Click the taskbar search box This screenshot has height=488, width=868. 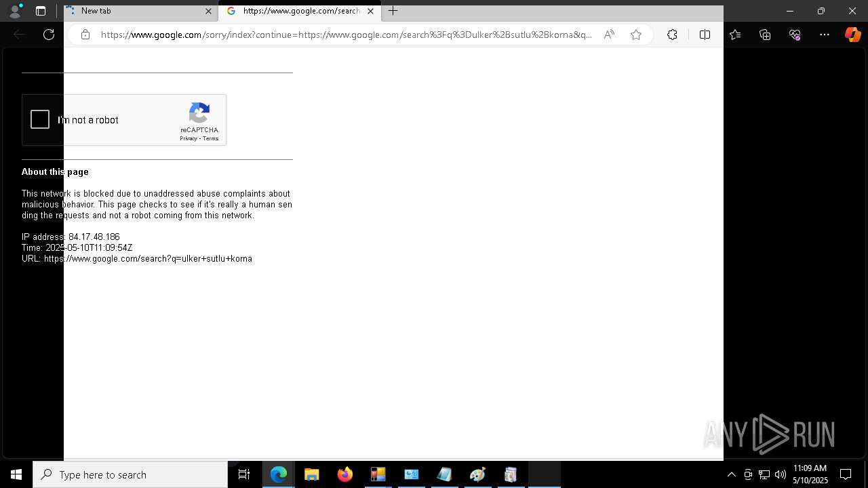pyautogui.click(x=130, y=474)
